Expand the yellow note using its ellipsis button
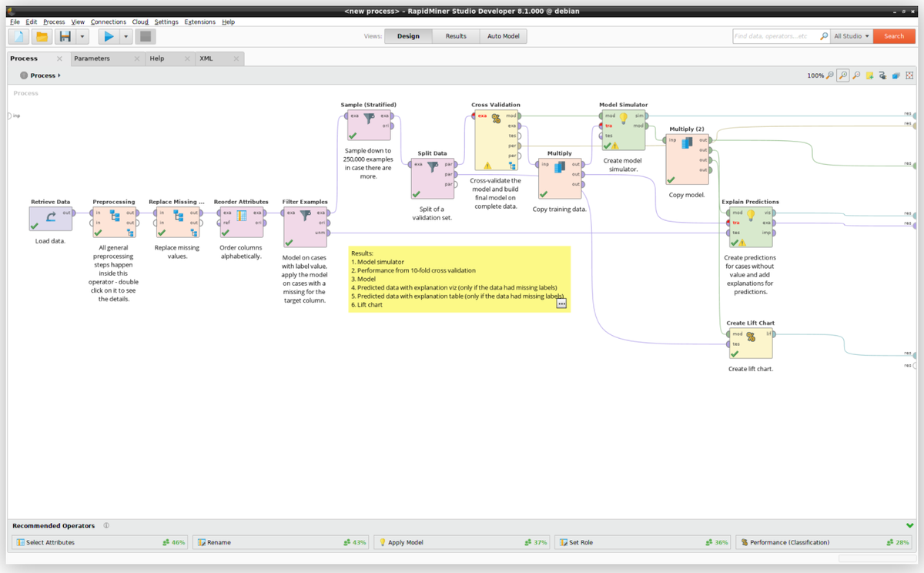The height and width of the screenshot is (573, 924). (x=562, y=304)
